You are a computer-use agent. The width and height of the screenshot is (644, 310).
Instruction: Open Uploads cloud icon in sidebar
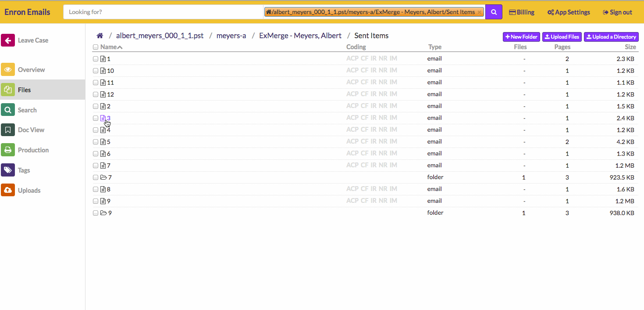pyautogui.click(x=8, y=191)
